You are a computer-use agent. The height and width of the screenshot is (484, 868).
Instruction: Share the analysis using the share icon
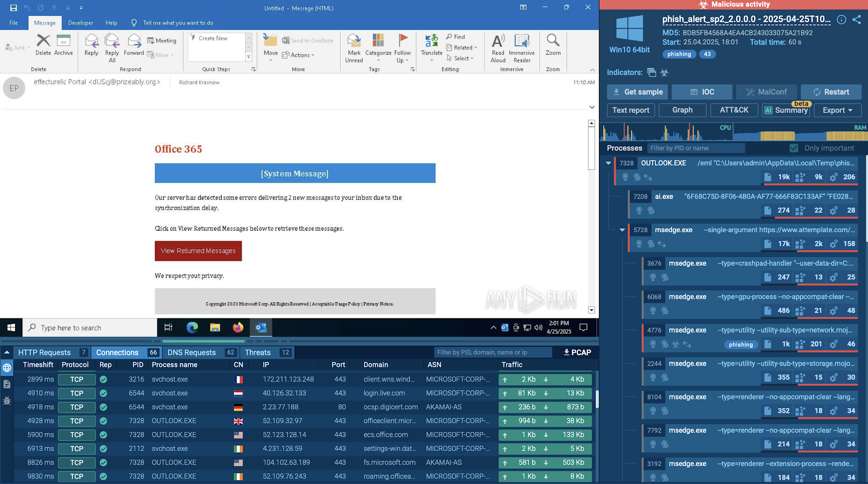point(857,20)
